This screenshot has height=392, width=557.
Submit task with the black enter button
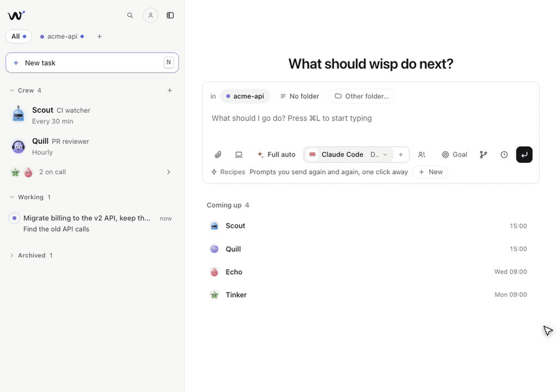point(524,155)
